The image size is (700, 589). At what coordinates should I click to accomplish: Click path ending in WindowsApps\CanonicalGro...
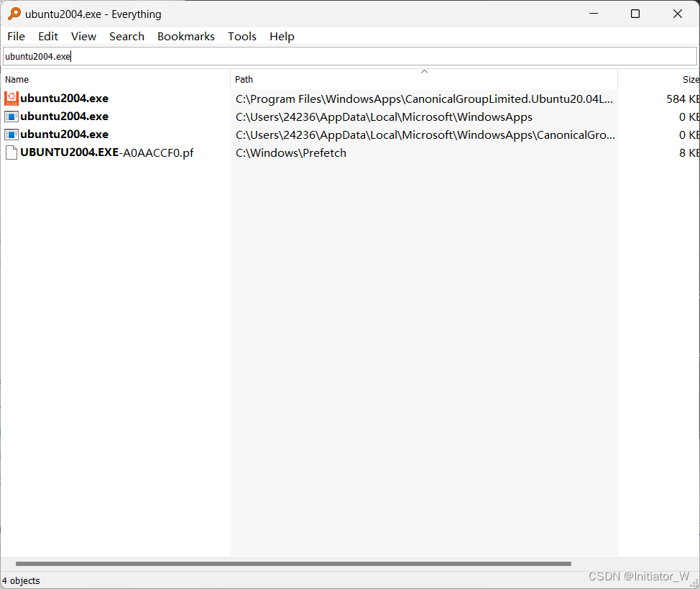click(x=425, y=135)
